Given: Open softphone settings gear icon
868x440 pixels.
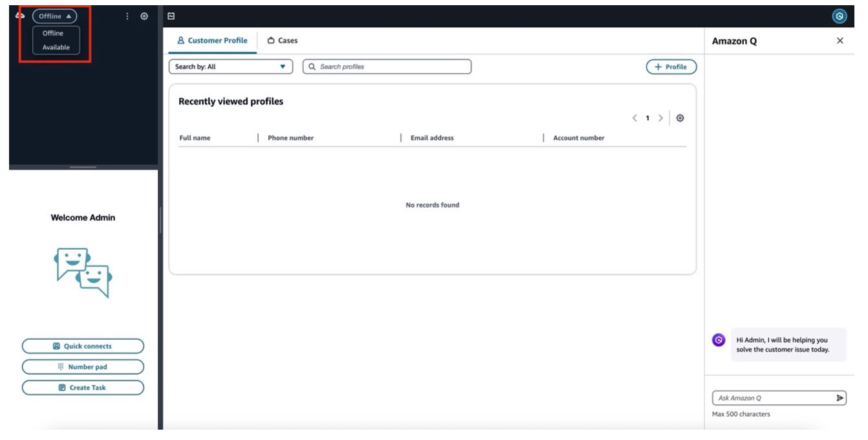Looking at the screenshot, I should 144,16.
